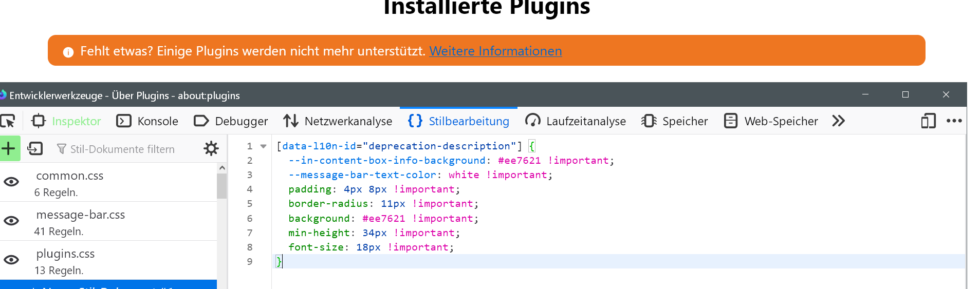Click the element picker icon
The height and width of the screenshot is (289, 980).
[8, 121]
